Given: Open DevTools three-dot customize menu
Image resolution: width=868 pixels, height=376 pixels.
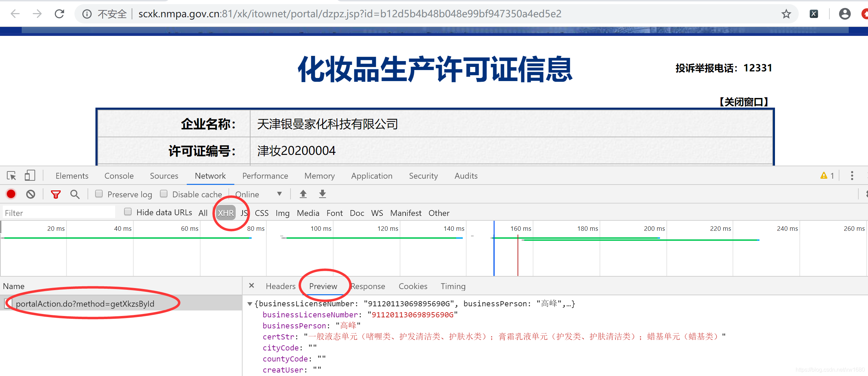Looking at the screenshot, I should click(852, 176).
